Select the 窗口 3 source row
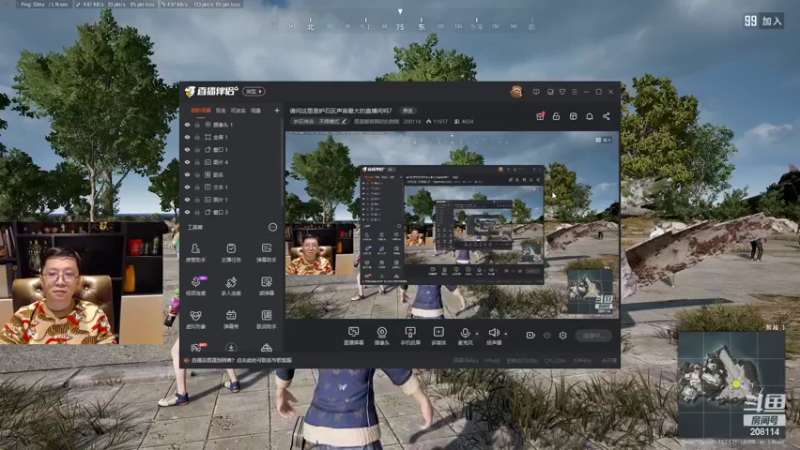The image size is (800, 450). pyautogui.click(x=232, y=212)
